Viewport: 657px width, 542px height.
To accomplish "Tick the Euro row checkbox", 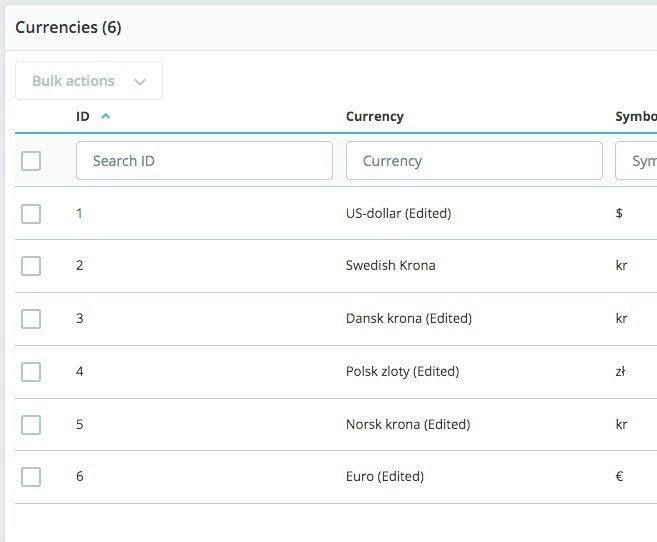I will coord(31,477).
